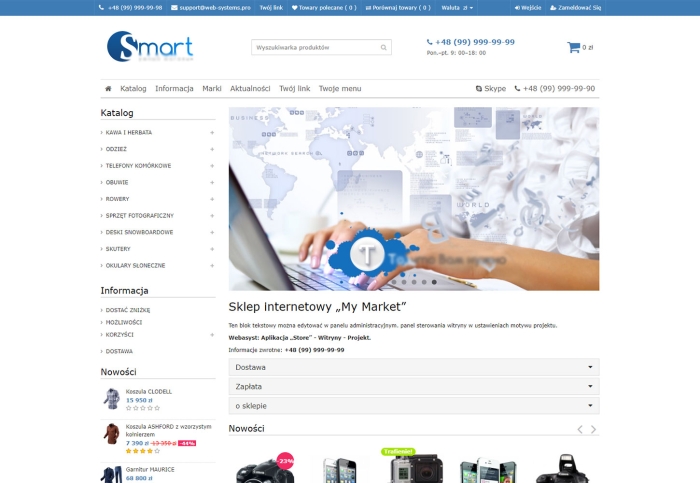Show previous Nowości products with left arrow
Image resolution: width=700 pixels, height=483 pixels.
[579, 429]
